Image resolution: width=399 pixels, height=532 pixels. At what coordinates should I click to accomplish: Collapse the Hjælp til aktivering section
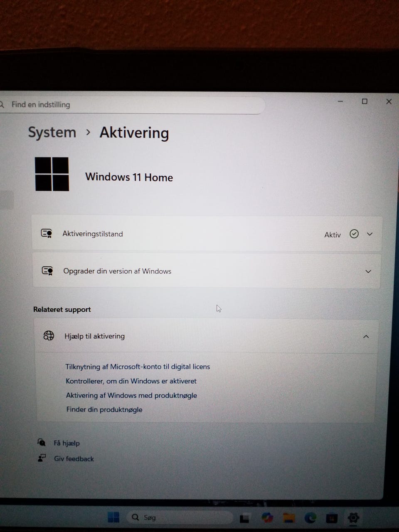coord(366,337)
